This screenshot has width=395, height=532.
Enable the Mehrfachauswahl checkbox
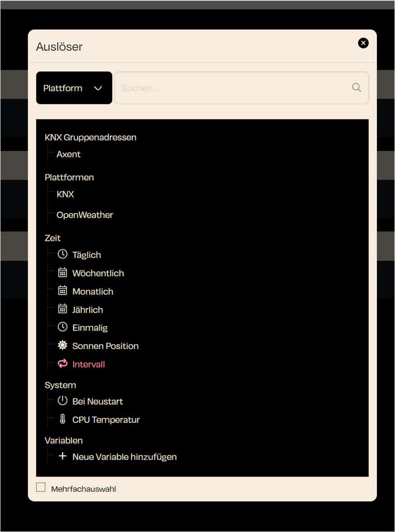coord(41,487)
